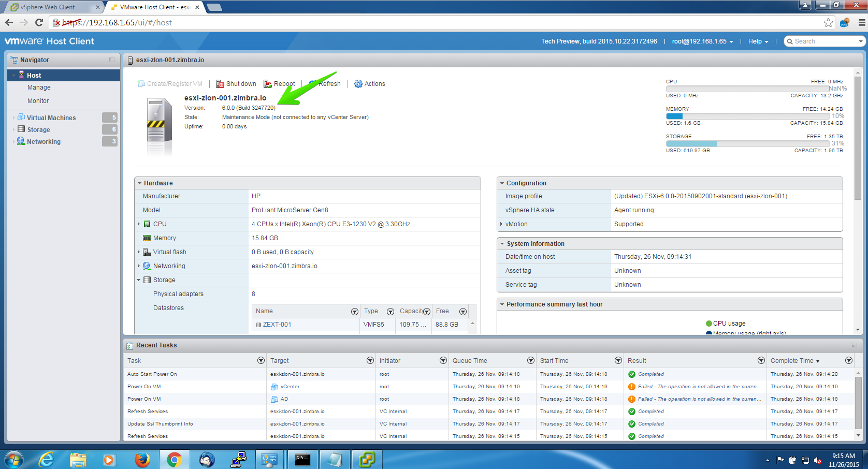Click the Memory usage progress bar
Viewport: 868px width, 469px height.
(748, 116)
